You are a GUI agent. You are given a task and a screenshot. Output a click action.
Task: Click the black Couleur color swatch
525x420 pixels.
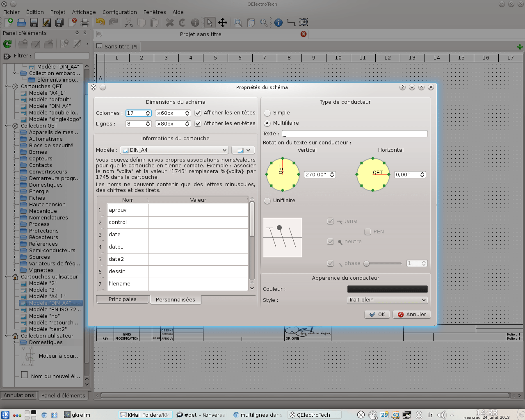(x=387, y=289)
